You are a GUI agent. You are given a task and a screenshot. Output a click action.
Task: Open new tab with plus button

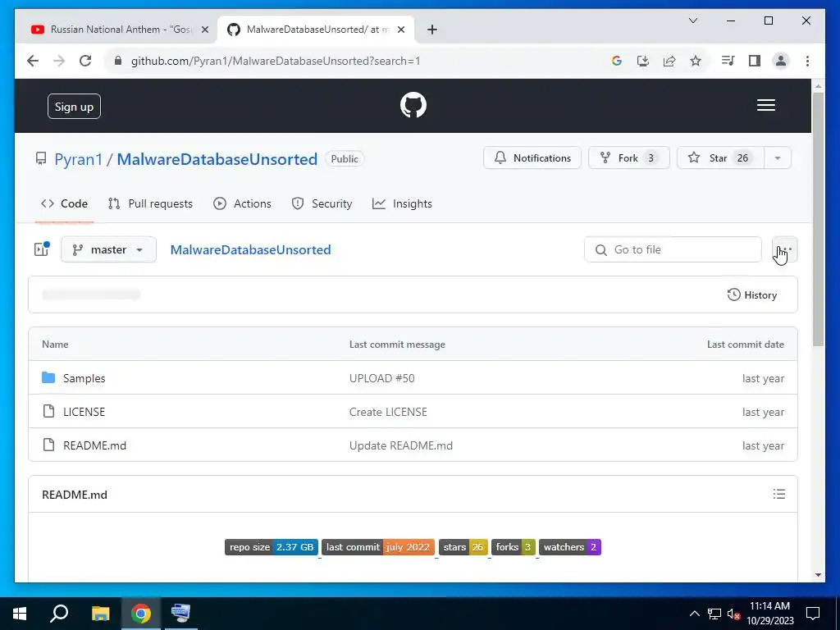pos(431,30)
